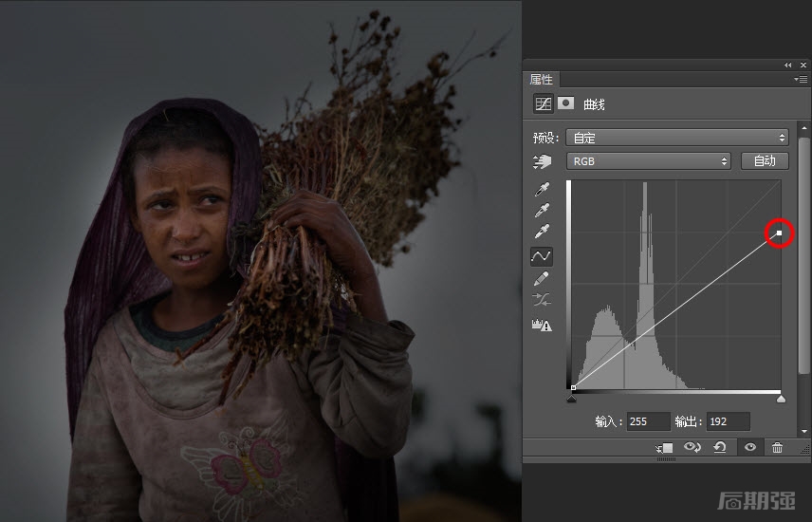Pick the black point eyedropper
The width and height of the screenshot is (812, 522).
tap(542, 189)
